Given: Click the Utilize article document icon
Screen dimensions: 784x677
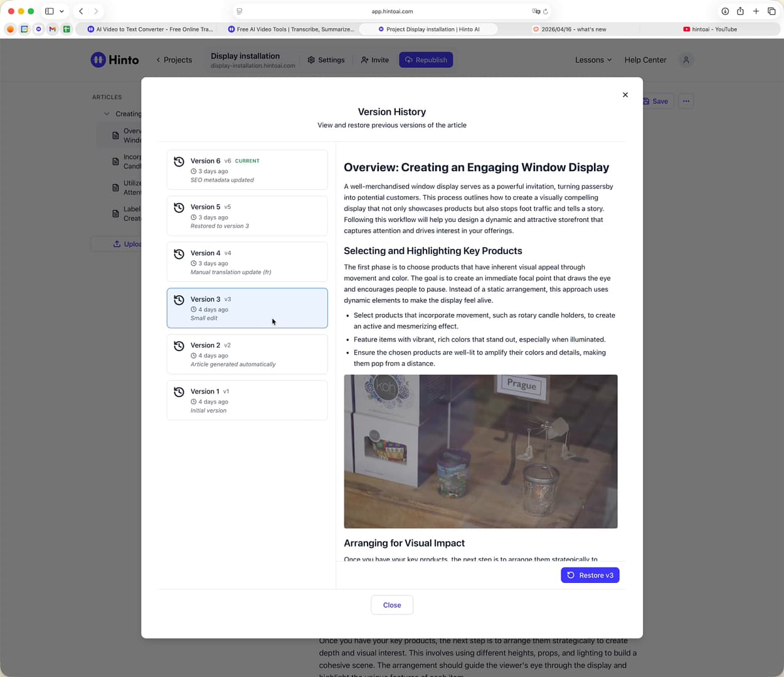Looking at the screenshot, I should pyautogui.click(x=115, y=187).
